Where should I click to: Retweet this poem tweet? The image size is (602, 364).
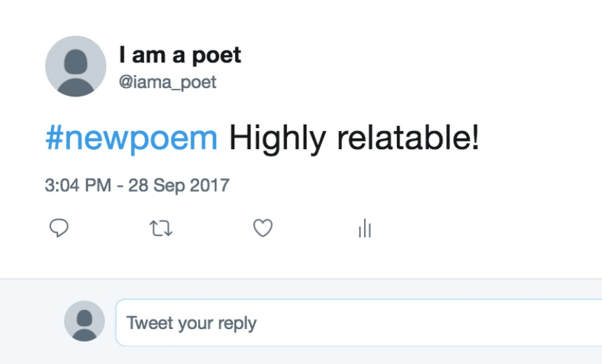[x=162, y=228]
